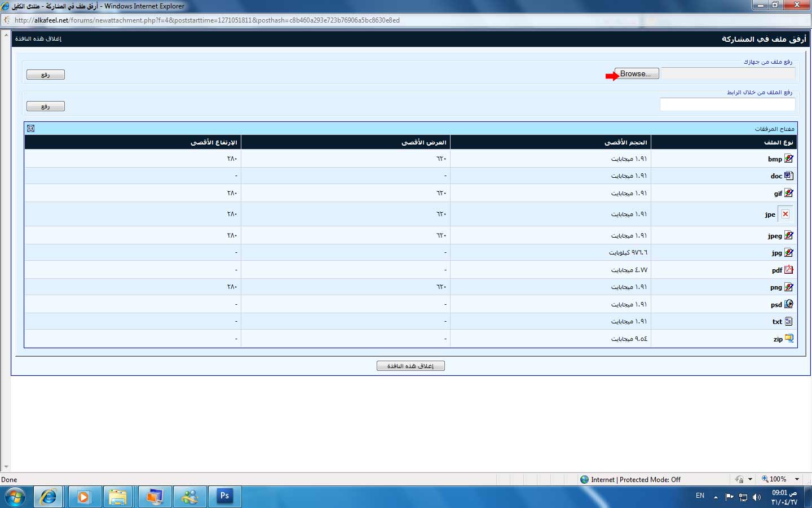Click the pdf file type icon
The width and height of the screenshot is (812, 508).
pos(788,270)
